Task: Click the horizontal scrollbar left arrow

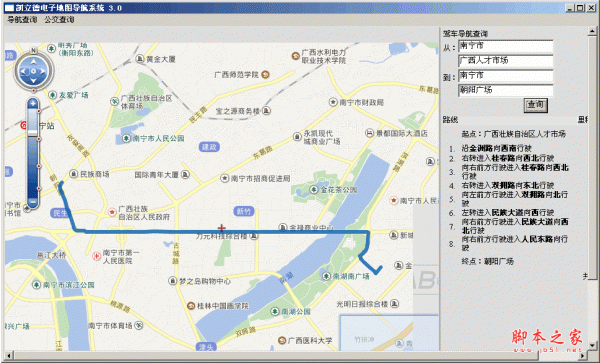Action: tap(8, 355)
